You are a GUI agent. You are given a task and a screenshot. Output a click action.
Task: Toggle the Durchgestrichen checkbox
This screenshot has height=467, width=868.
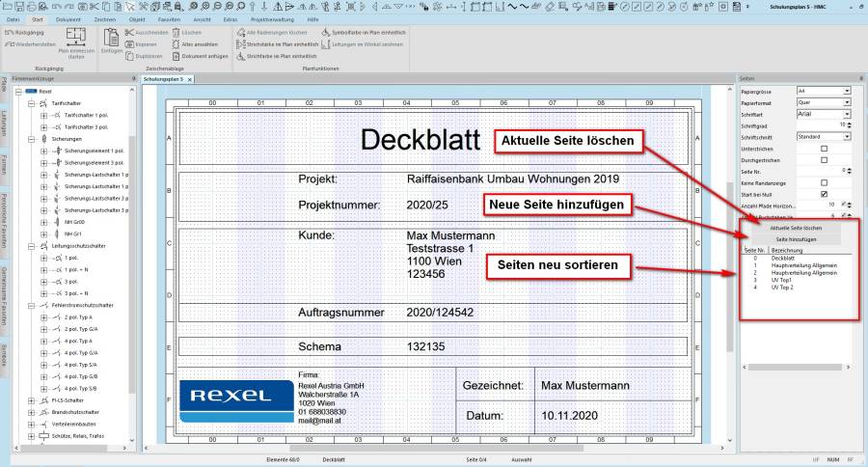click(823, 159)
